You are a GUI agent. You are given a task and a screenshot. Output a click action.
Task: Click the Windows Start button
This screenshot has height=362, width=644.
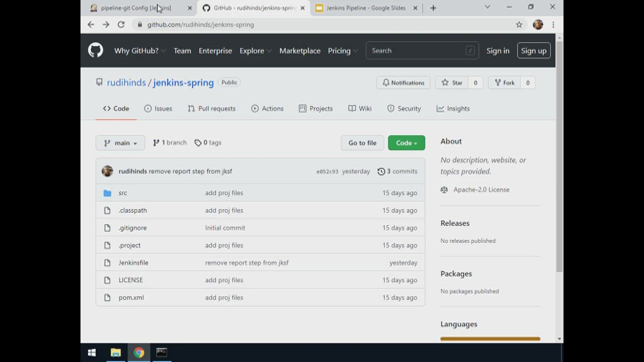(92, 353)
